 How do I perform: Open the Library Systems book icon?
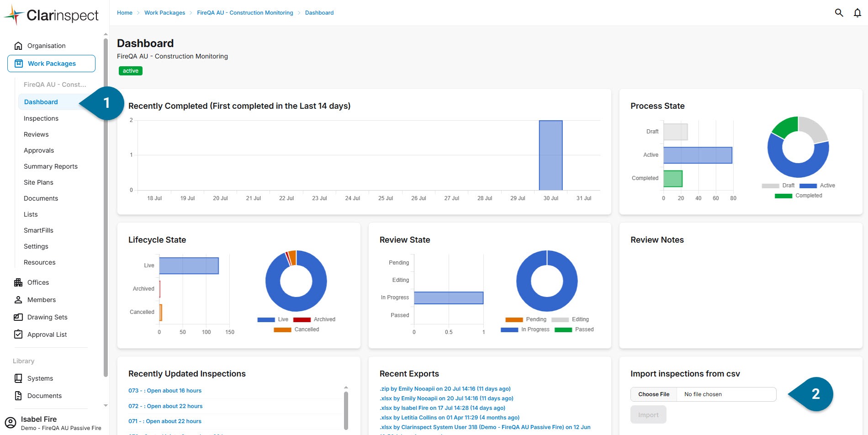(x=18, y=378)
